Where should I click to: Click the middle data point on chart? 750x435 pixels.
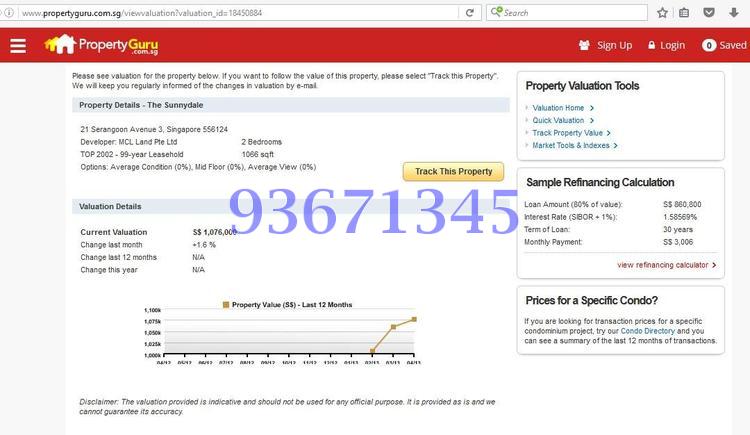[x=393, y=327]
